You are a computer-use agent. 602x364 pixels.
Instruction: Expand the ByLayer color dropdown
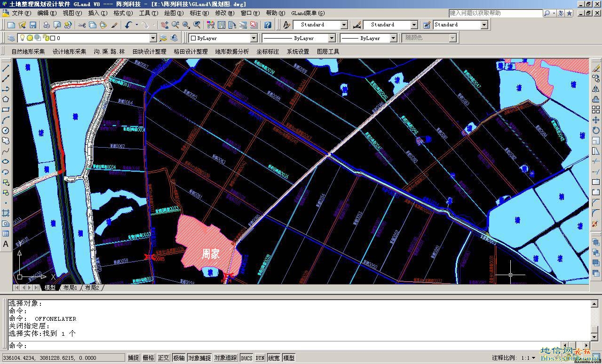point(253,38)
